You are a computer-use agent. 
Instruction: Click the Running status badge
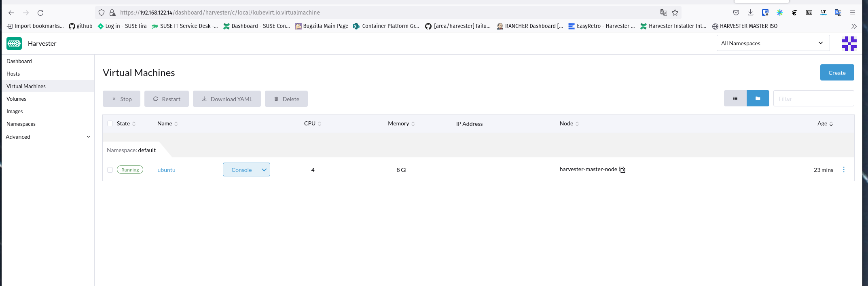pos(130,170)
